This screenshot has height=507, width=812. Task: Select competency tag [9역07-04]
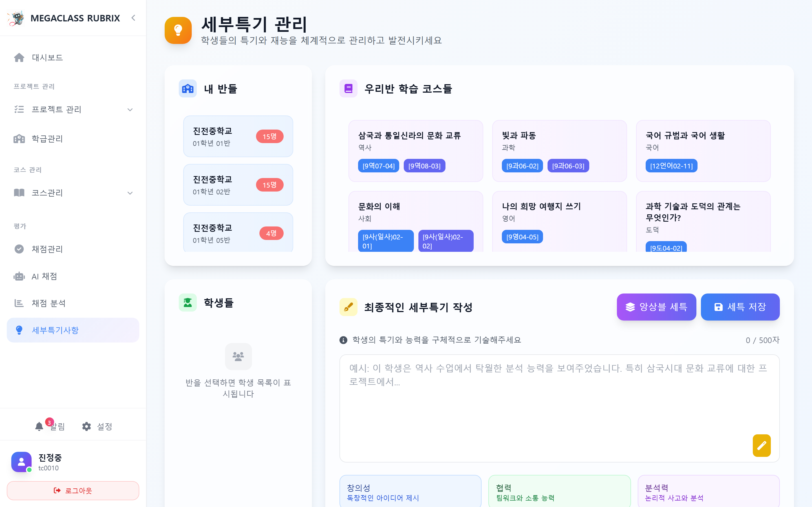coord(378,165)
